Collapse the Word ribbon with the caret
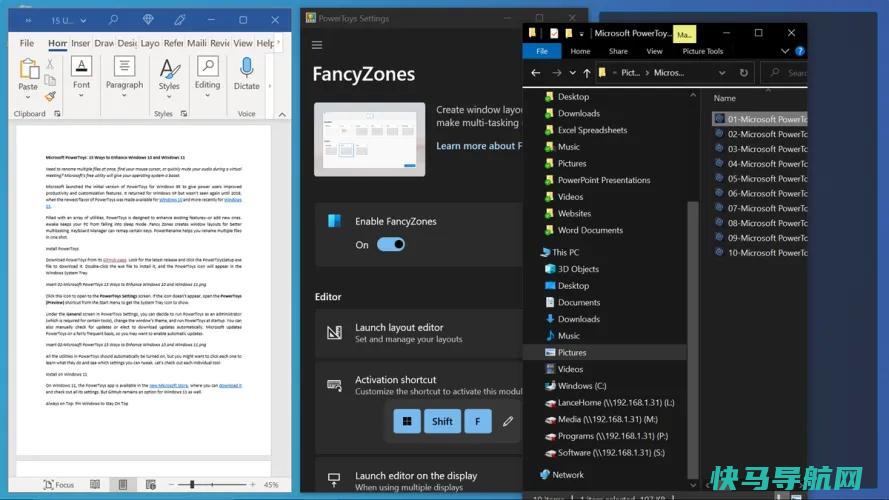Viewport: 889px width, 500px height. tap(282, 114)
